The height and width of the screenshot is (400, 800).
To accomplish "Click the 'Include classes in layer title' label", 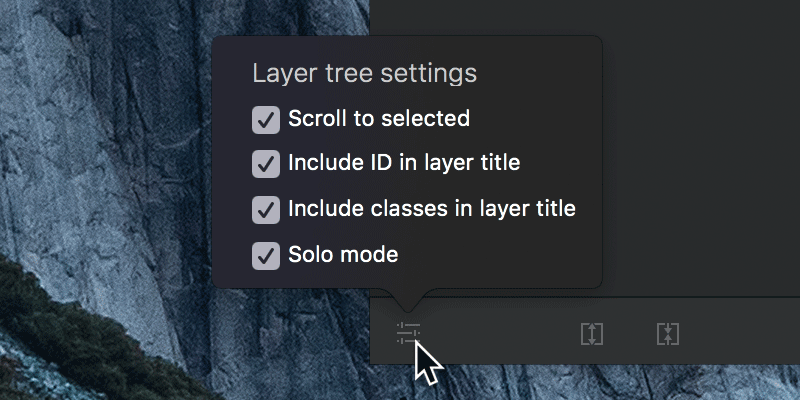I will (432, 209).
